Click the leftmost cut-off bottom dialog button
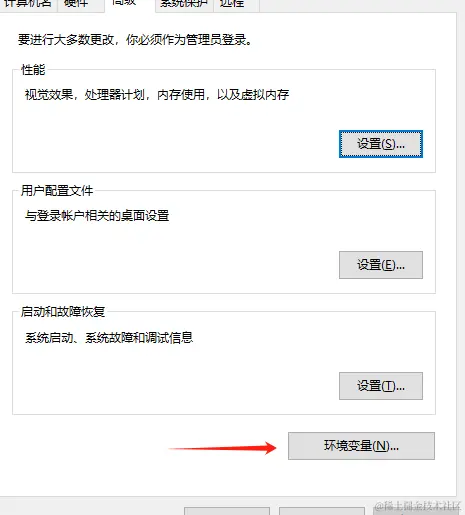Screen dimensions: 465x515 click(227, 511)
